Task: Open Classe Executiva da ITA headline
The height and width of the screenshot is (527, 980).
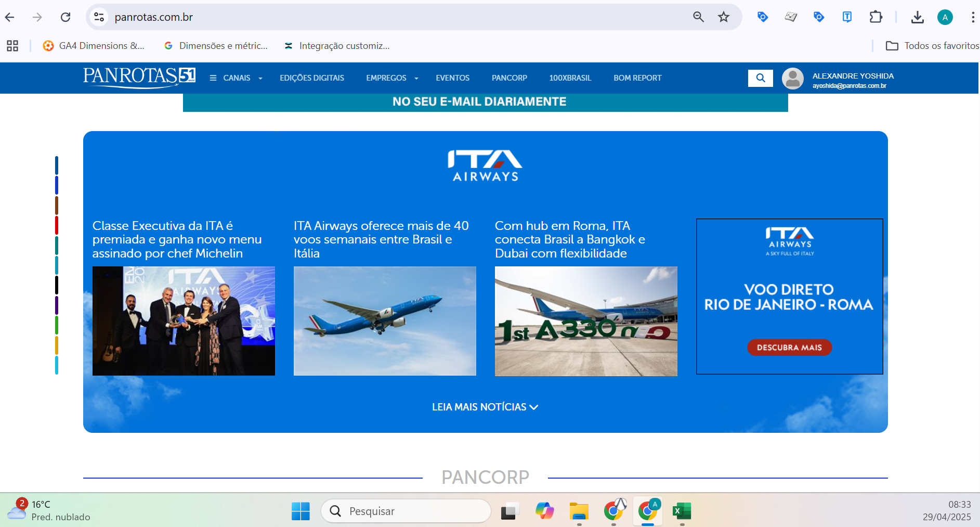Action: pyautogui.click(x=177, y=239)
